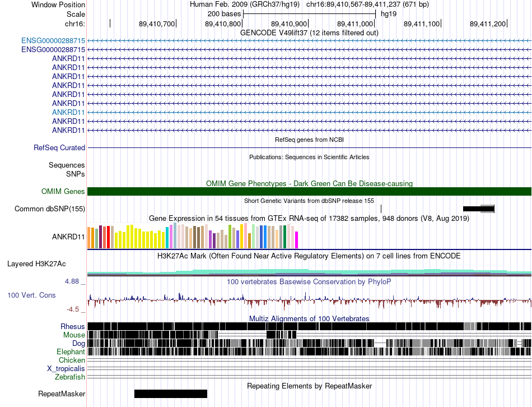Click the -4.5 conservation axis value
The width and height of the screenshot is (532, 407).
pos(73,309)
